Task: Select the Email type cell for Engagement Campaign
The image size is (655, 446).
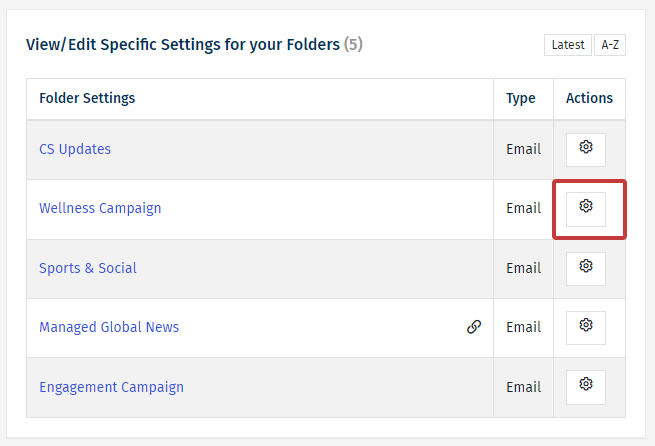Action: pos(523,388)
